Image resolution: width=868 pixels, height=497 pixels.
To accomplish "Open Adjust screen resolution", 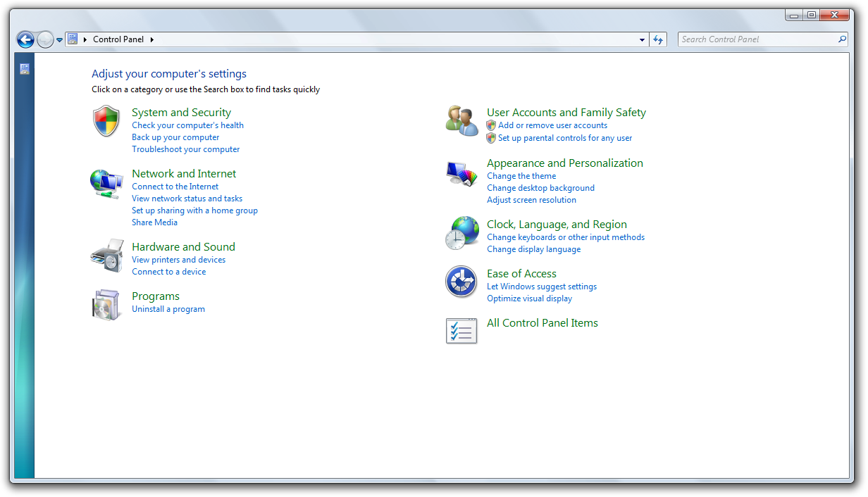I will (531, 200).
